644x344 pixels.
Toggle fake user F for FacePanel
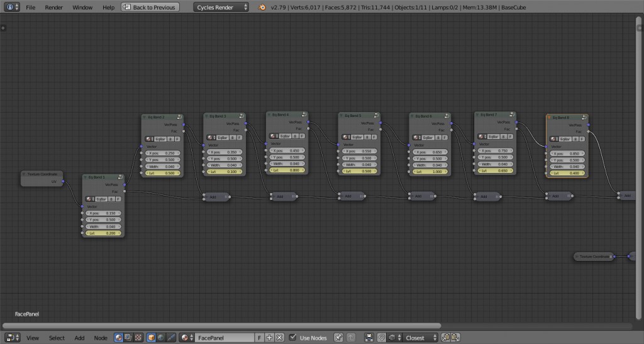[259, 338]
